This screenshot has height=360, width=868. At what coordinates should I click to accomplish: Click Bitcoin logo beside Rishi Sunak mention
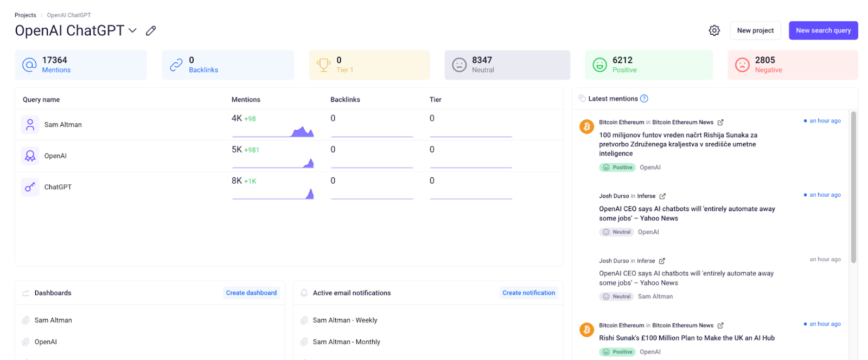point(586,330)
